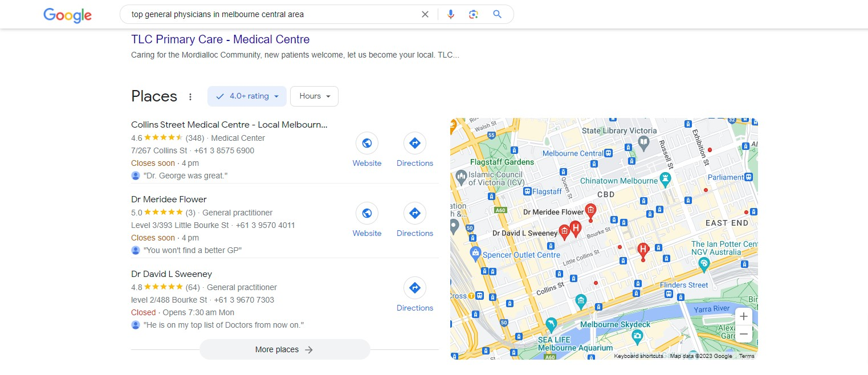This screenshot has width=868, height=375.
Task: Zoom out on the map
Action: [744, 334]
